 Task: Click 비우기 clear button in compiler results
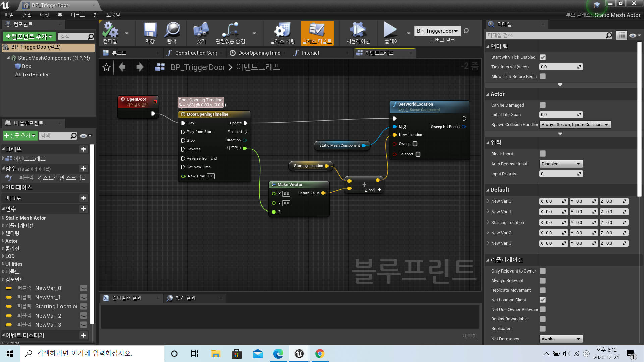pos(470,336)
